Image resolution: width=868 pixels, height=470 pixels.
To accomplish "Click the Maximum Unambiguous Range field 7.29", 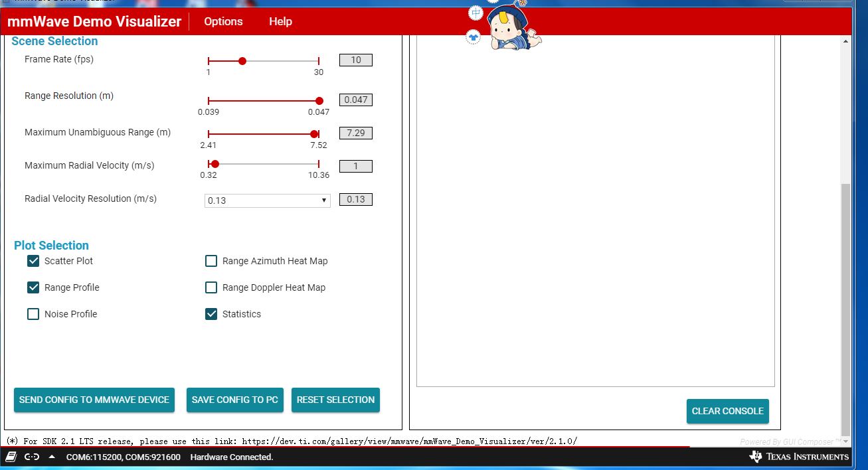I will pos(356,133).
